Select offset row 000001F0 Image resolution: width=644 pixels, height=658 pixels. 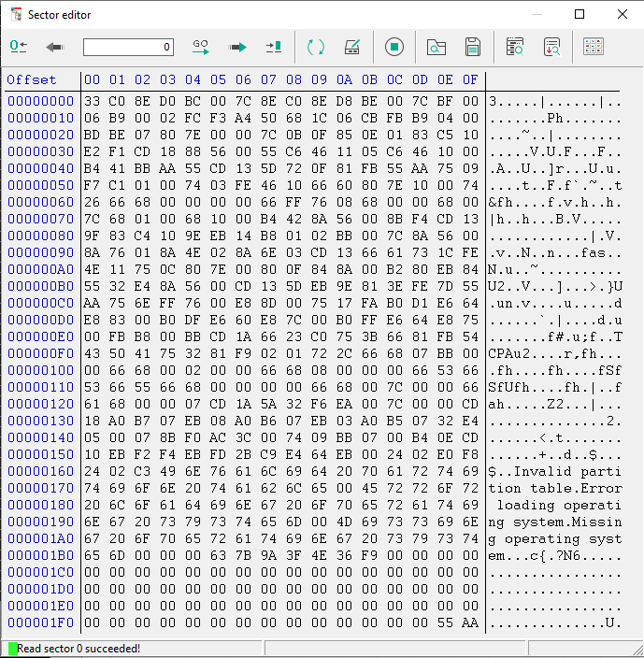[x=41, y=622]
